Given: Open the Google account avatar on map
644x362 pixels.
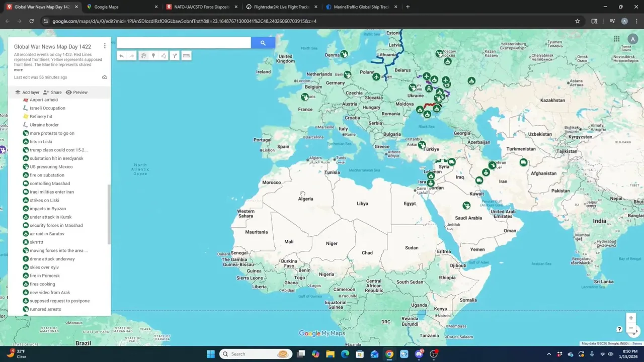Looking at the screenshot, I should (x=632, y=39).
